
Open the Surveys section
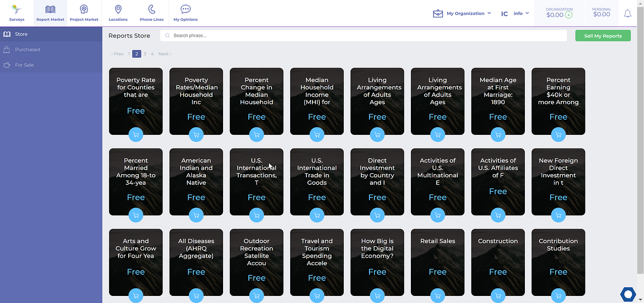click(x=17, y=13)
